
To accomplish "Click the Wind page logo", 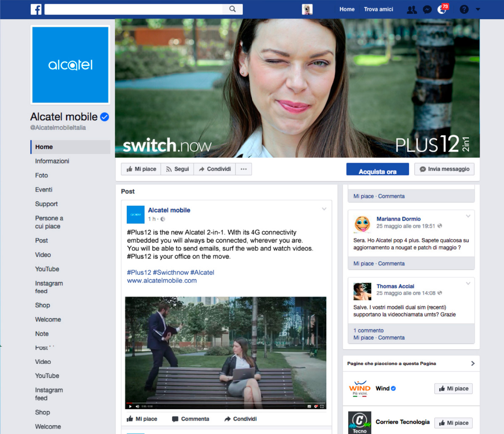I will [x=360, y=389].
